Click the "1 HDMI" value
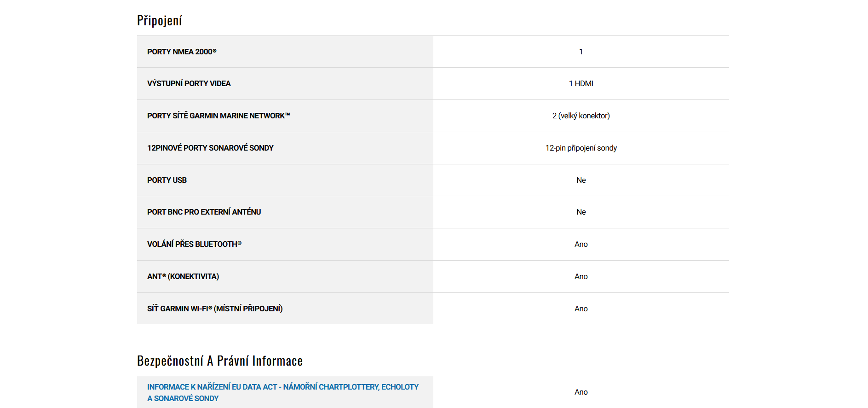The height and width of the screenshot is (408, 868). (x=581, y=83)
